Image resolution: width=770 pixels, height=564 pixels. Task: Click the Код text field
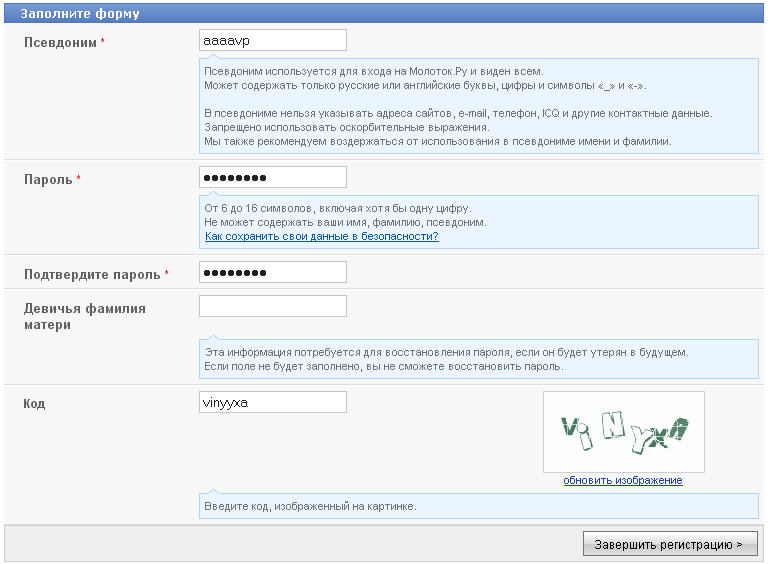pyautogui.click(x=273, y=402)
